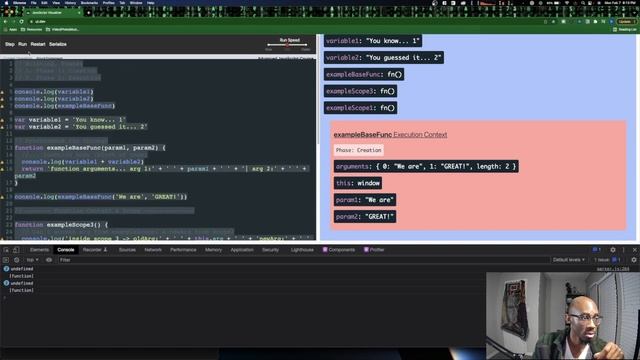Image resolution: width=640 pixels, height=360 pixels.
Task: Click the browser Forward arrow
Action: [13, 22]
